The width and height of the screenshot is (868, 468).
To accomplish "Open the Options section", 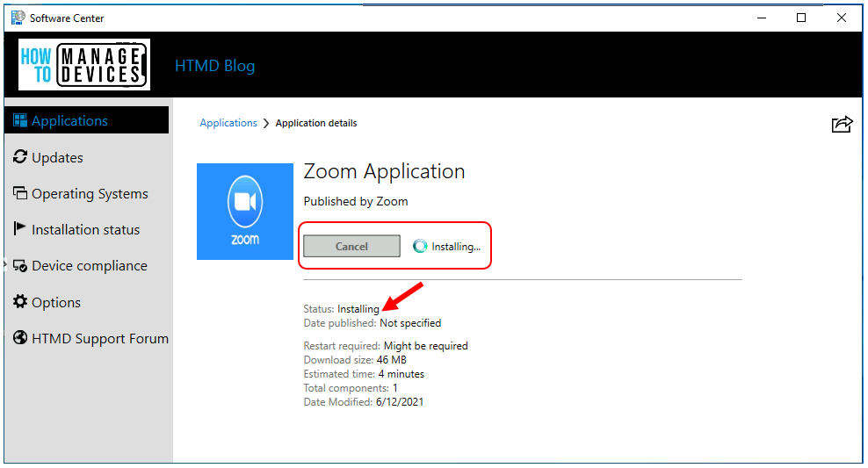I will pyautogui.click(x=86, y=303).
